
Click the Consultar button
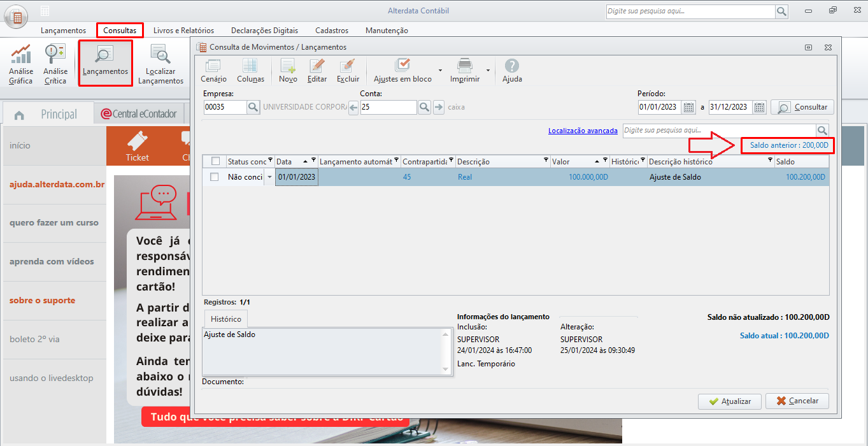click(802, 107)
